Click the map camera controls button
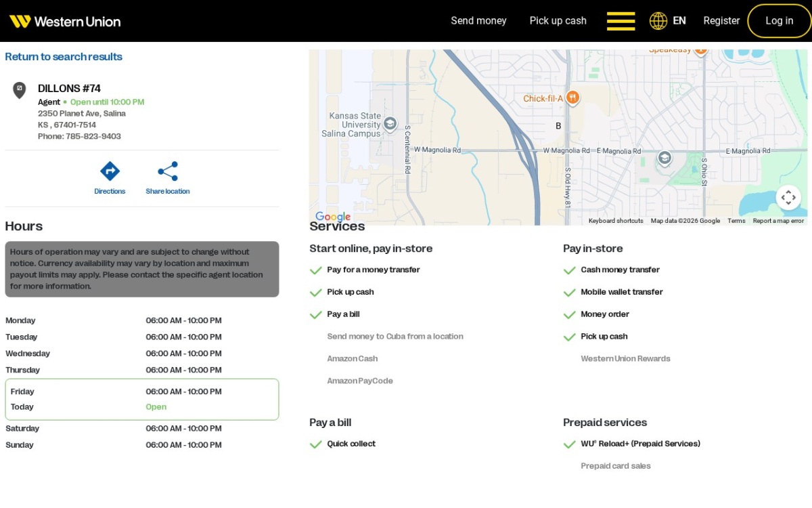This screenshot has width=812, height=508. 788,198
